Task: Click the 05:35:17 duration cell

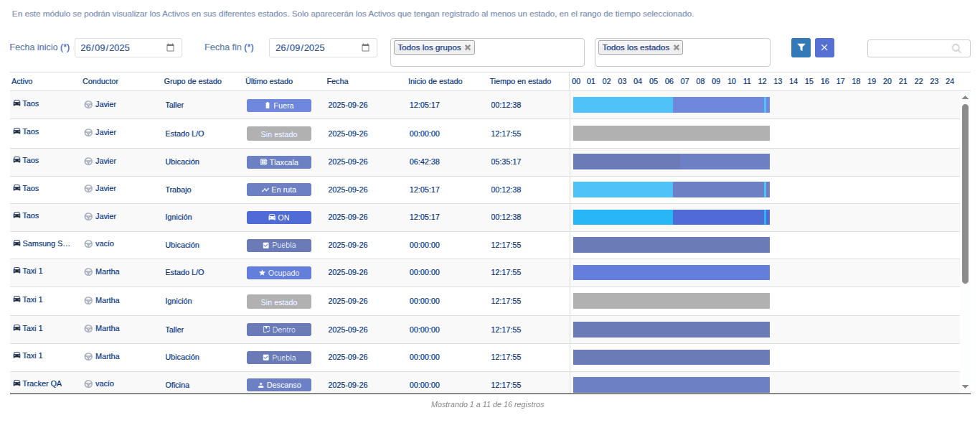Action: (507, 162)
